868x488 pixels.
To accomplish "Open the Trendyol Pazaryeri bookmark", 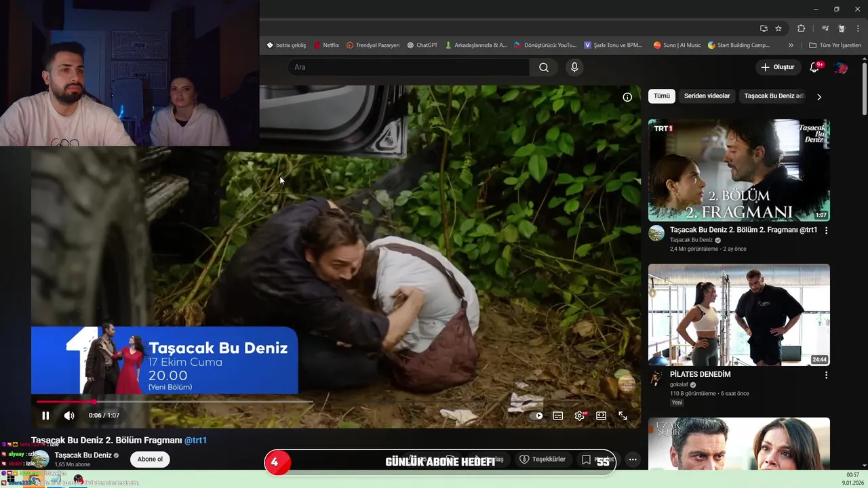I will (x=373, y=45).
